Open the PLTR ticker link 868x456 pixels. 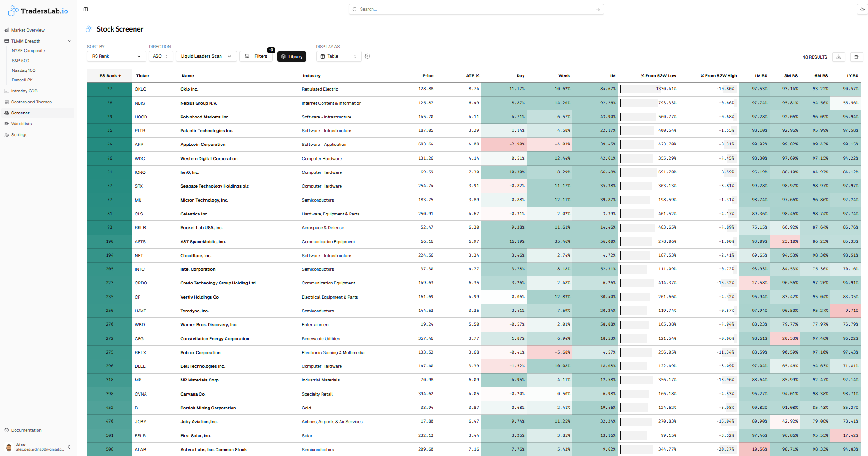140,131
